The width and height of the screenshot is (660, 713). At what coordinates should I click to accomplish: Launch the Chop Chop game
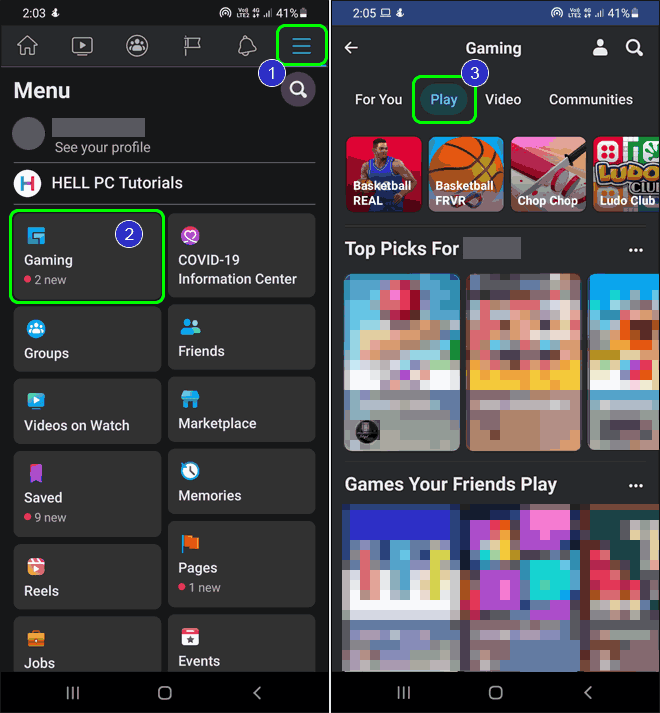point(549,174)
